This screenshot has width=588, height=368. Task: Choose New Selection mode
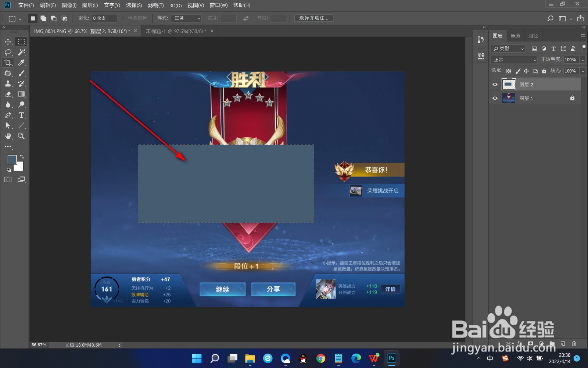(x=33, y=18)
